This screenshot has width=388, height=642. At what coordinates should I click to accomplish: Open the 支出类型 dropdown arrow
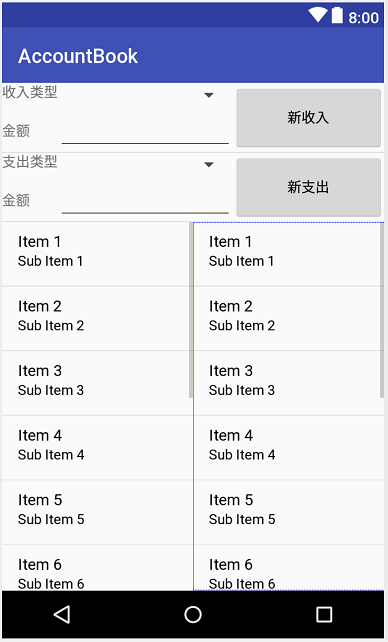coord(209,165)
